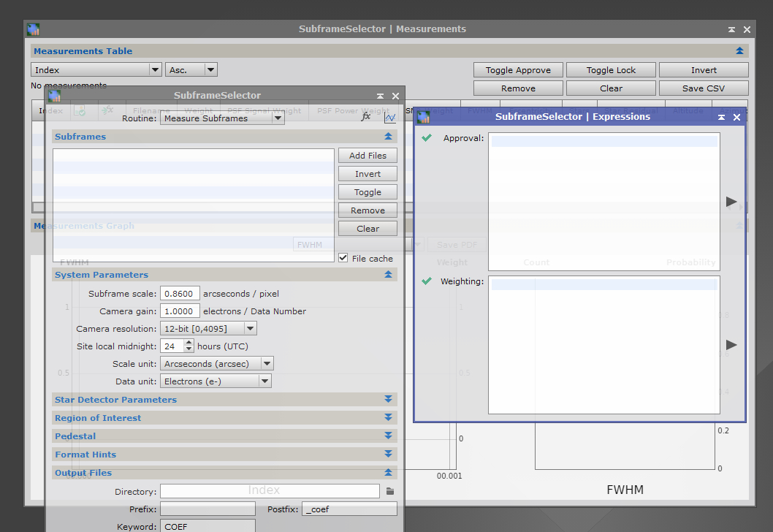Expand the Star Detector Parameters section
Viewport: 773px width, 532px height.
[388, 400]
